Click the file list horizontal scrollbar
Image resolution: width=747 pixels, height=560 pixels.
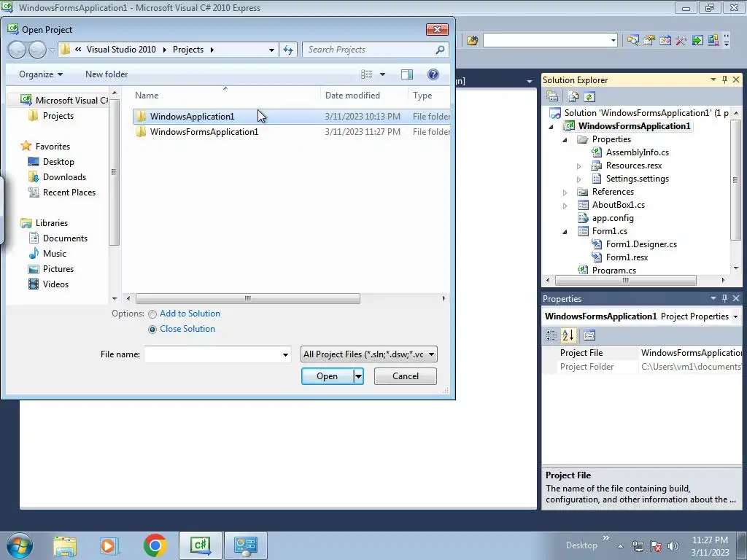coord(248,298)
